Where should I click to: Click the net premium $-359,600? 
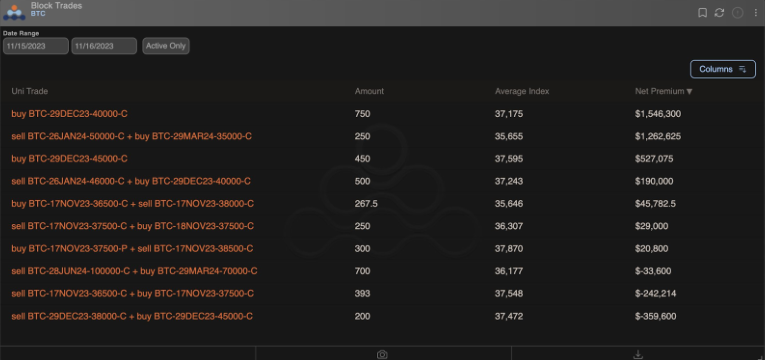point(656,316)
